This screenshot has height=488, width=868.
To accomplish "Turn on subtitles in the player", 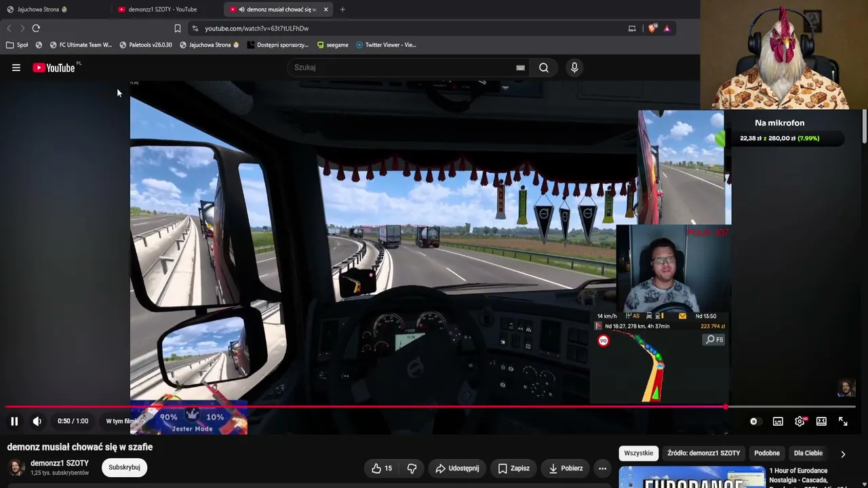I will pos(778,422).
